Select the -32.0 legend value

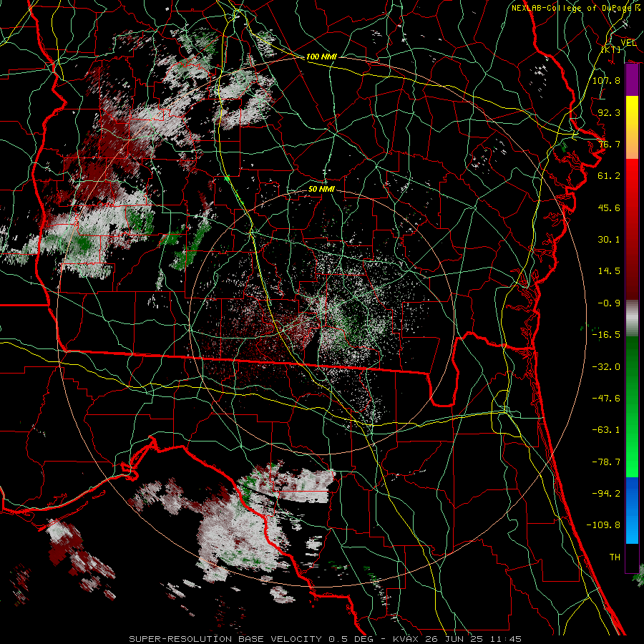pyautogui.click(x=606, y=367)
